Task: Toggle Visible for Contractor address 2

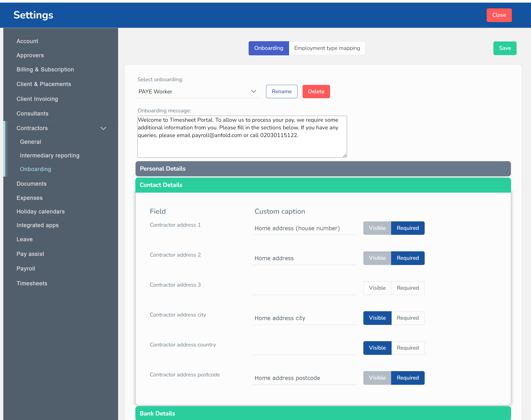Action: 377,258
